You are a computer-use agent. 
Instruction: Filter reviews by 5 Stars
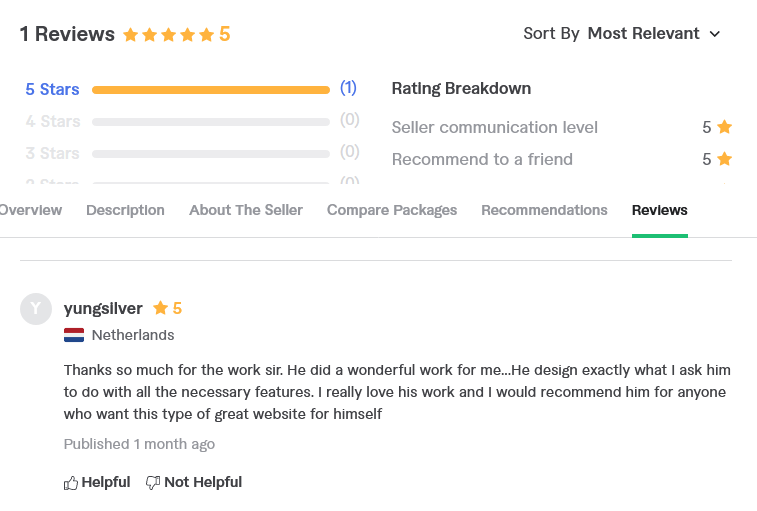coord(52,89)
